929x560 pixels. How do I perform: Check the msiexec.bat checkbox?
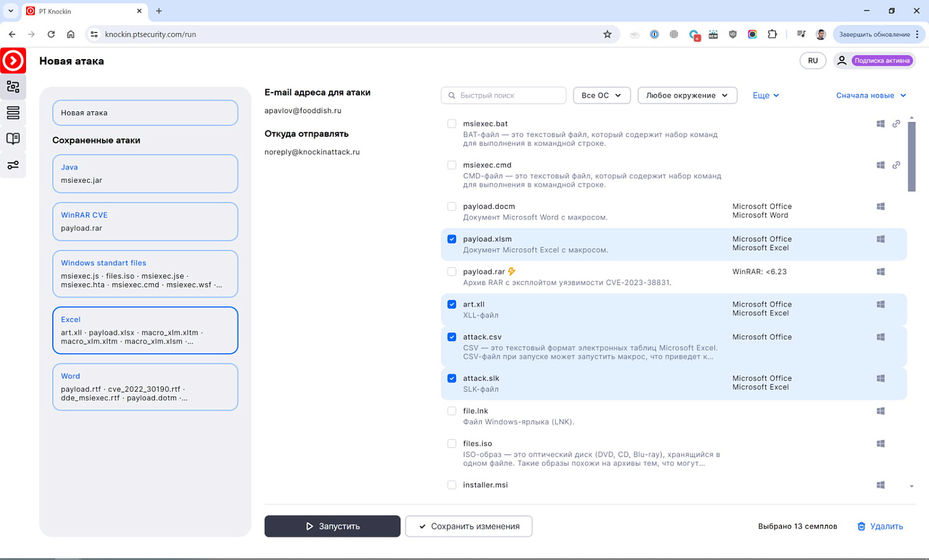pyautogui.click(x=451, y=124)
